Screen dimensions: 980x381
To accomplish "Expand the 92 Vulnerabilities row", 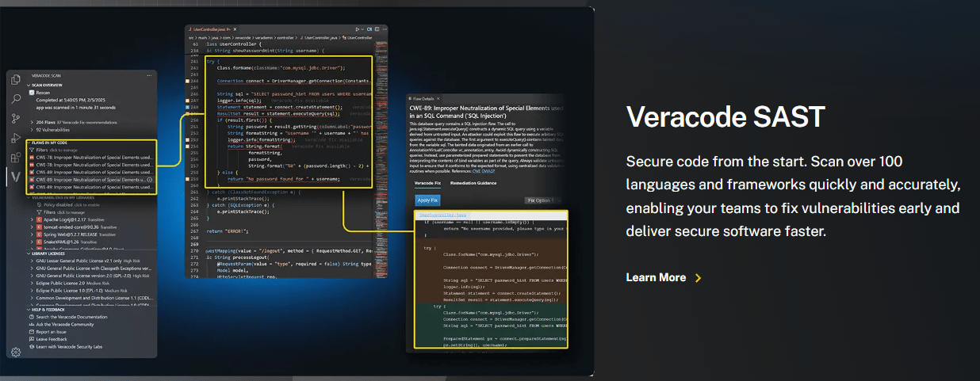I will pyautogui.click(x=32, y=130).
